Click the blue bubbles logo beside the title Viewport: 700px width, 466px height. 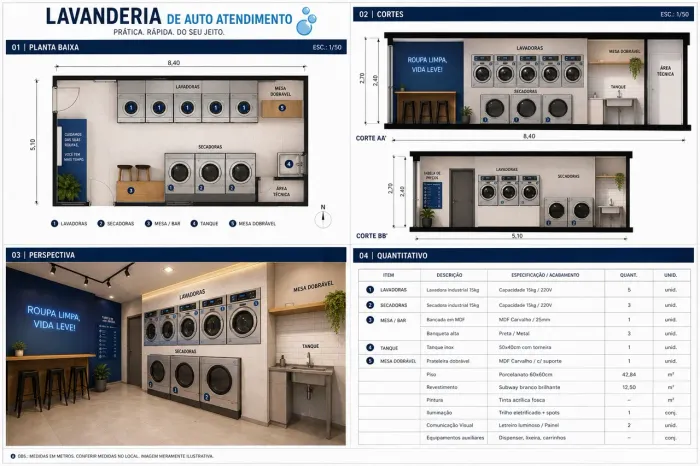point(306,21)
